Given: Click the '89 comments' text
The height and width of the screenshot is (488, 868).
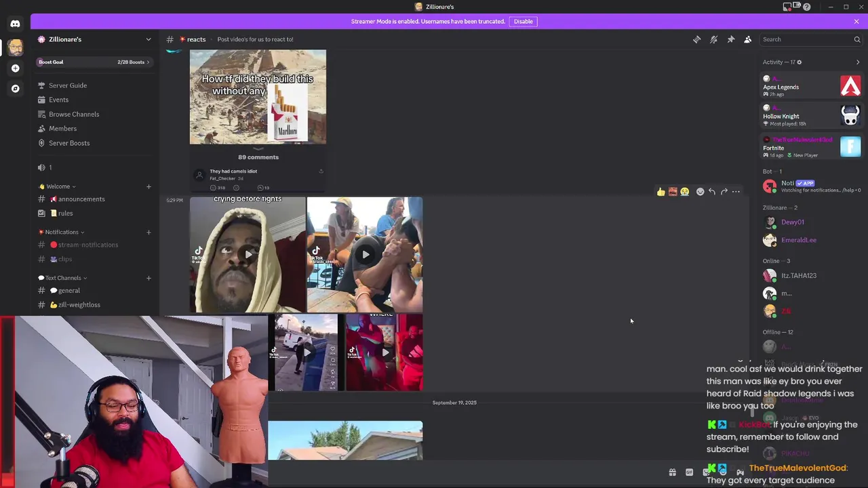Looking at the screenshot, I should click(258, 157).
